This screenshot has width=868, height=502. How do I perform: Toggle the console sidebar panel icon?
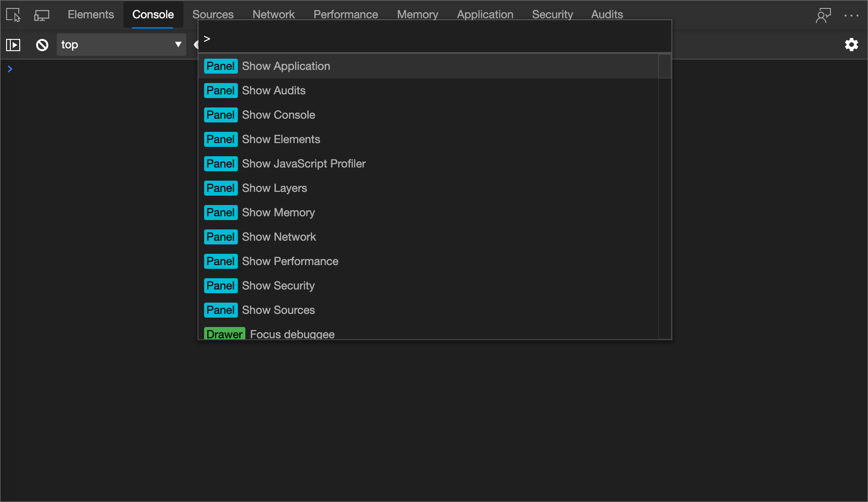coord(14,45)
